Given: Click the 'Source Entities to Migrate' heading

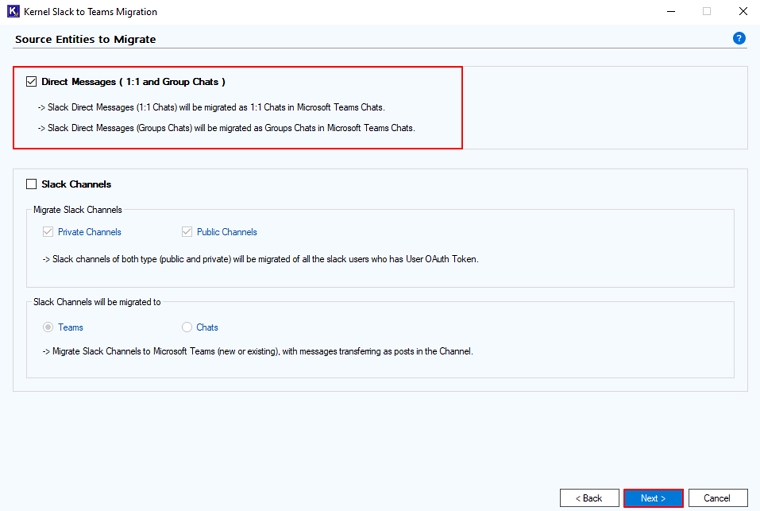Looking at the screenshot, I should click(x=85, y=39).
